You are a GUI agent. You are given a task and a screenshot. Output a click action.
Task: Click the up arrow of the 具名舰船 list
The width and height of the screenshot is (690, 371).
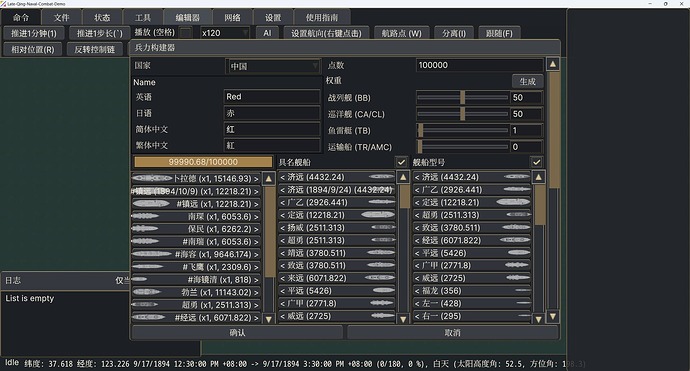pos(403,177)
